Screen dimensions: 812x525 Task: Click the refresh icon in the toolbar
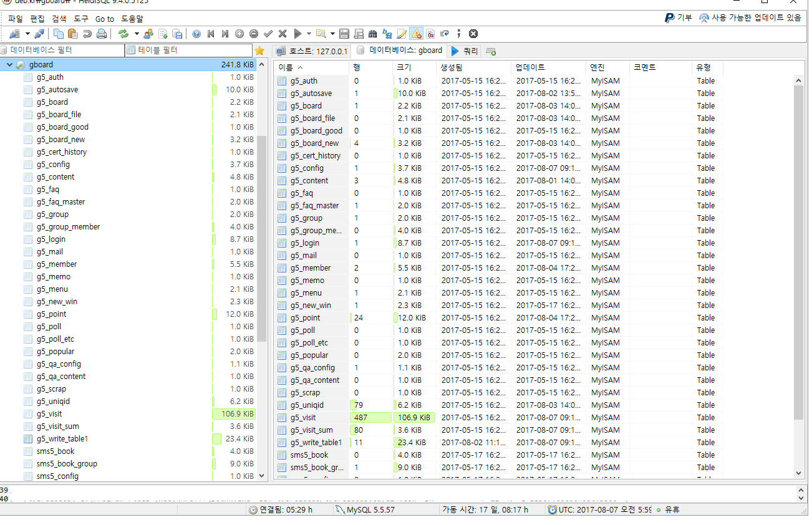pyautogui.click(x=123, y=34)
